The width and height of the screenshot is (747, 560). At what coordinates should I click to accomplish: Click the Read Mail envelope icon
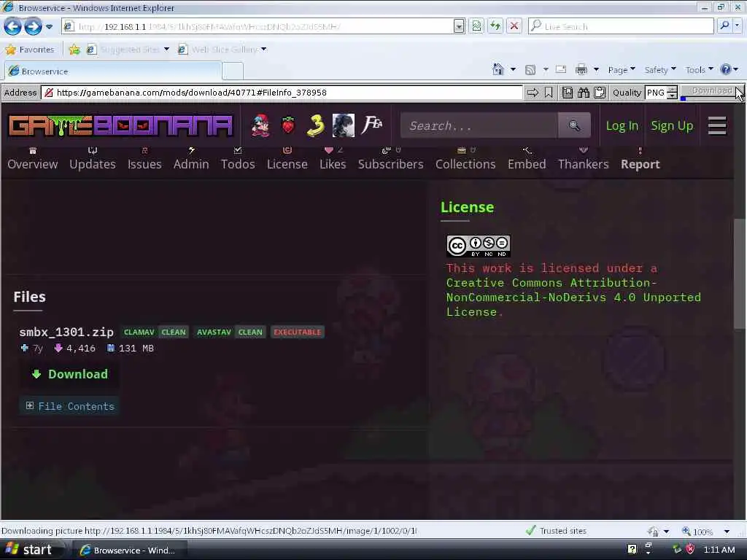coord(561,69)
